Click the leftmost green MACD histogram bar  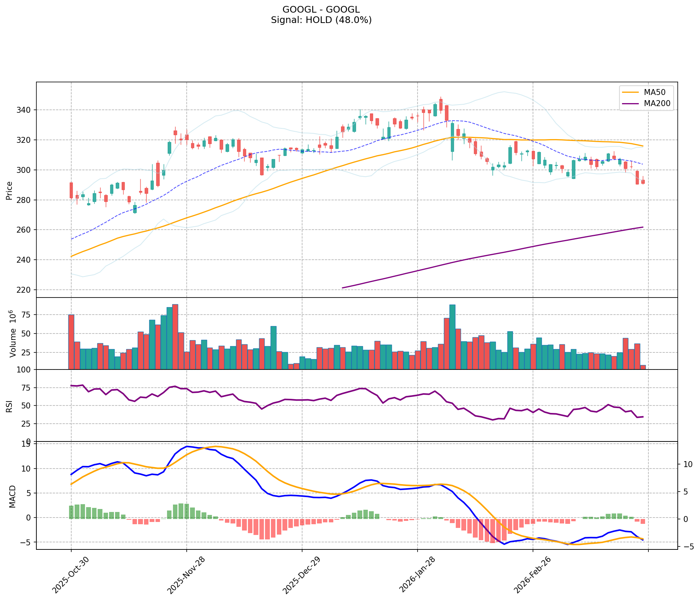[x=71, y=512]
